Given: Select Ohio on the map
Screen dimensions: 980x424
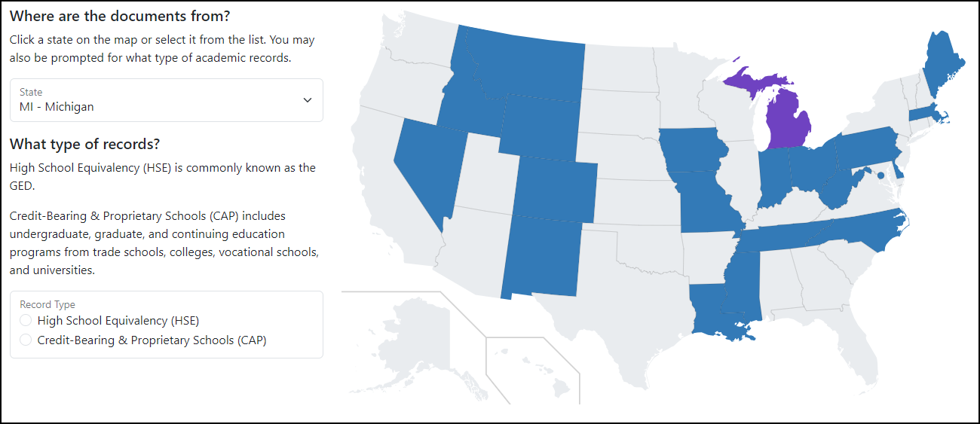Looking at the screenshot, I should pyautogui.click(x=811, y=167).
